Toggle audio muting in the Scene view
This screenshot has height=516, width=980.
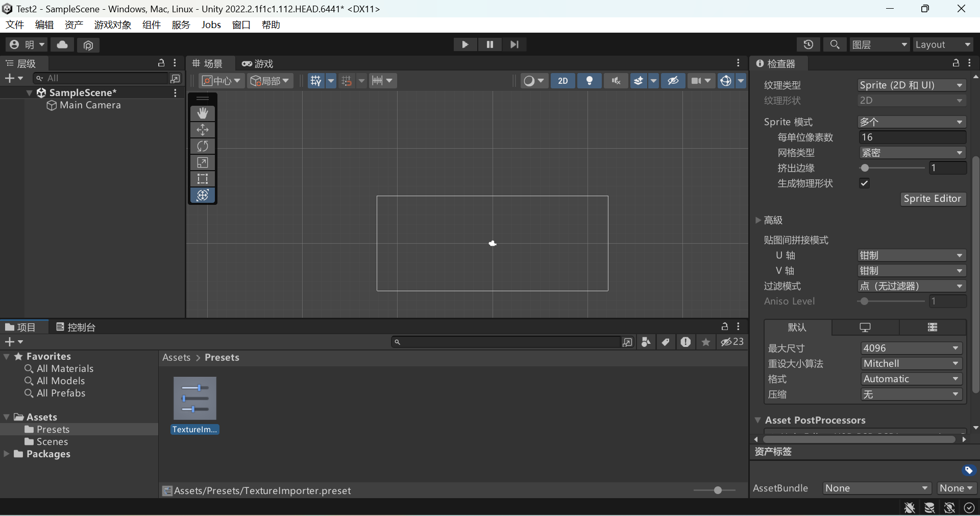coord(616,81)
